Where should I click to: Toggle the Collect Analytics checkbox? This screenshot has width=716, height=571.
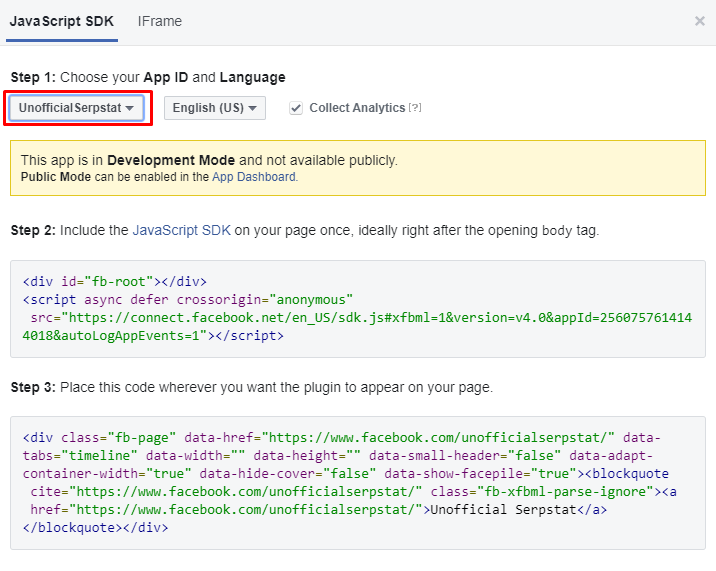tap(296, 108)
